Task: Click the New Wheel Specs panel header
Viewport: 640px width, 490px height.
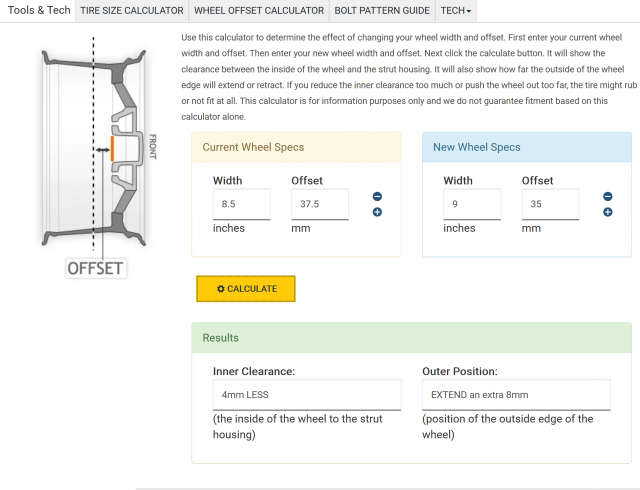Action: (526, 147)
